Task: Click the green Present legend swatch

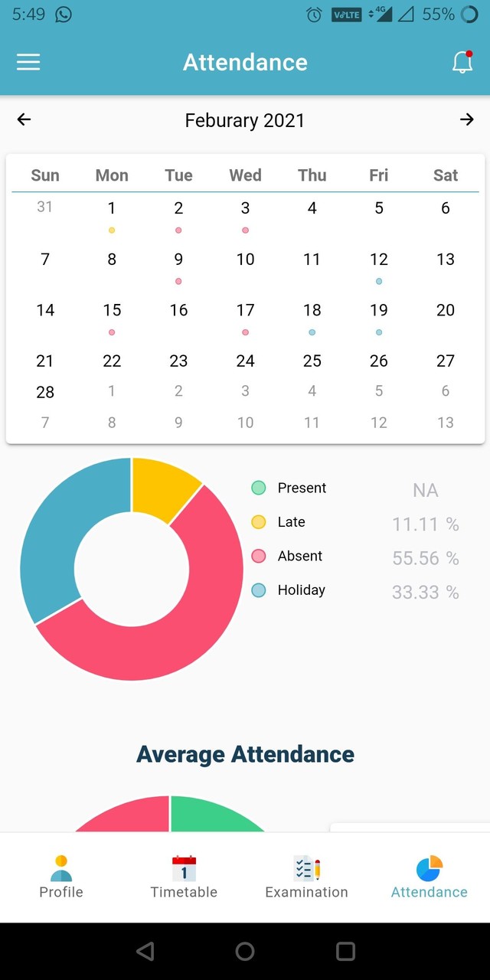Action: click(259, 488)
